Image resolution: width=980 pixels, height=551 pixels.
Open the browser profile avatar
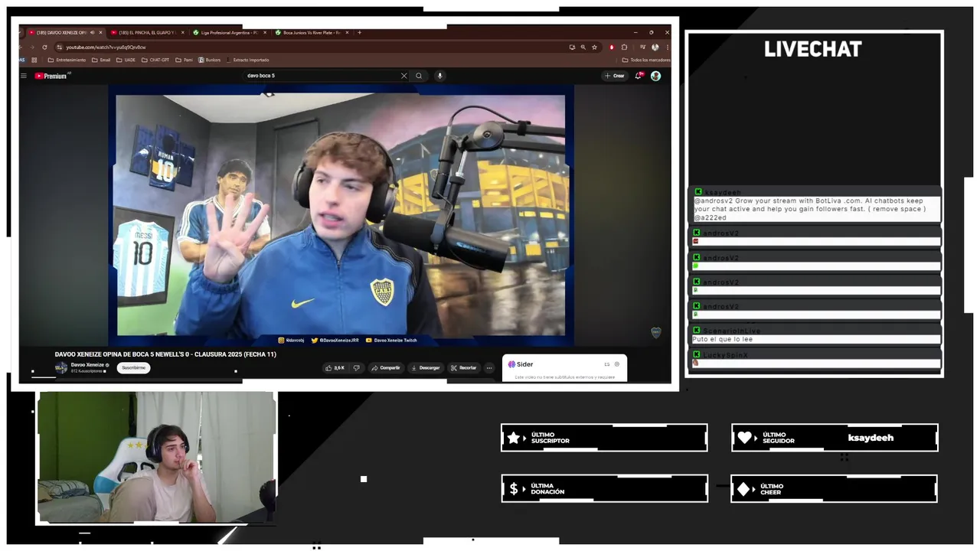(x=655, y=47)
